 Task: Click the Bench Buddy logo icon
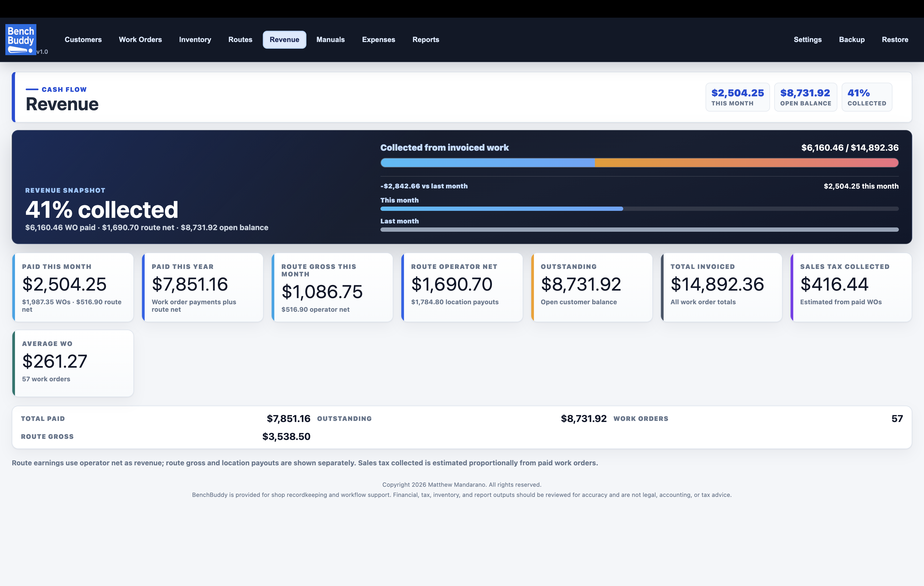(x=21, y=40)
